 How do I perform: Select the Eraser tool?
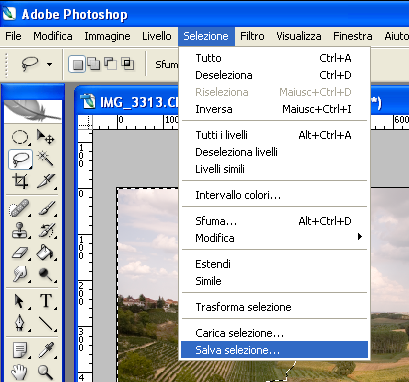20,253
